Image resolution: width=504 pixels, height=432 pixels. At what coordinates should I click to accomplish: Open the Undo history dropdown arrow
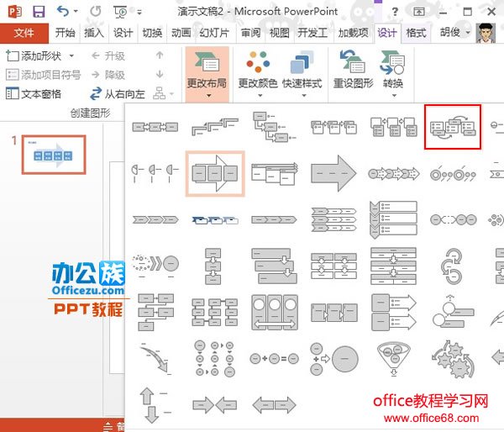(76, 12)
